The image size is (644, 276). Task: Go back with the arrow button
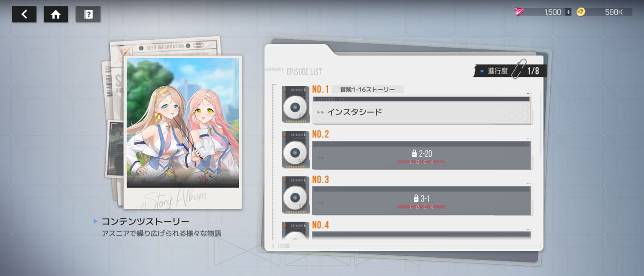24,14
